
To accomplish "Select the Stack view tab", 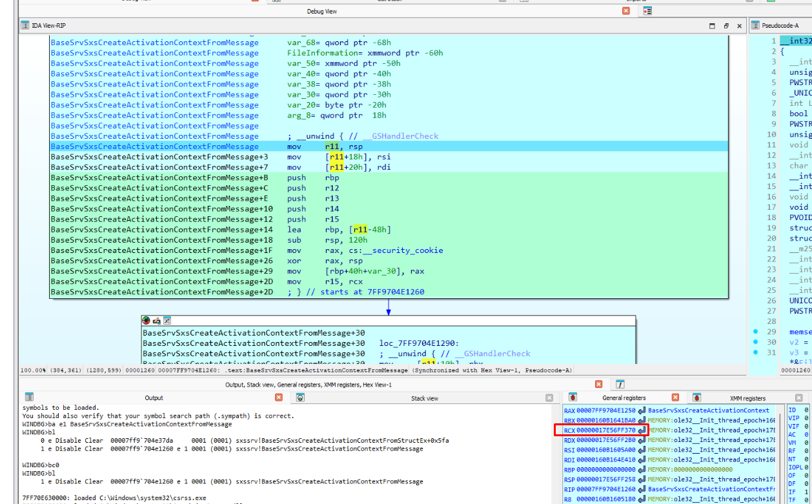I will pyautogui.click(x=424, y=398).
